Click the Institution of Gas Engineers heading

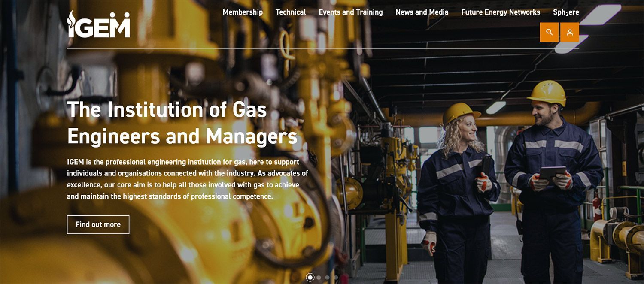coord(182,123)
